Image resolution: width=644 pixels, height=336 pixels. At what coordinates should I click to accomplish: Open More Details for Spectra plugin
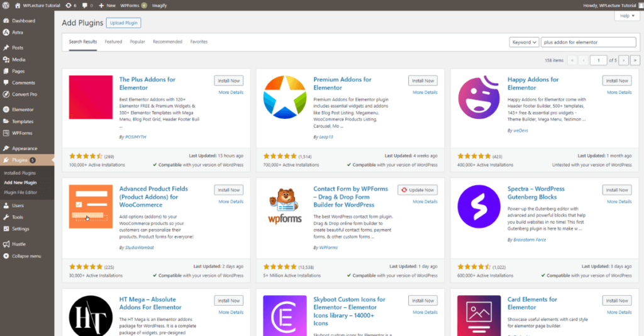click(x=619, y=202)
